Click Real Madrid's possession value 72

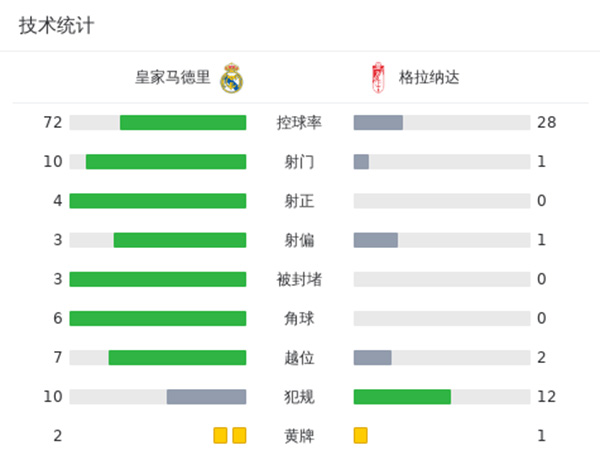(x=53, y=122)
